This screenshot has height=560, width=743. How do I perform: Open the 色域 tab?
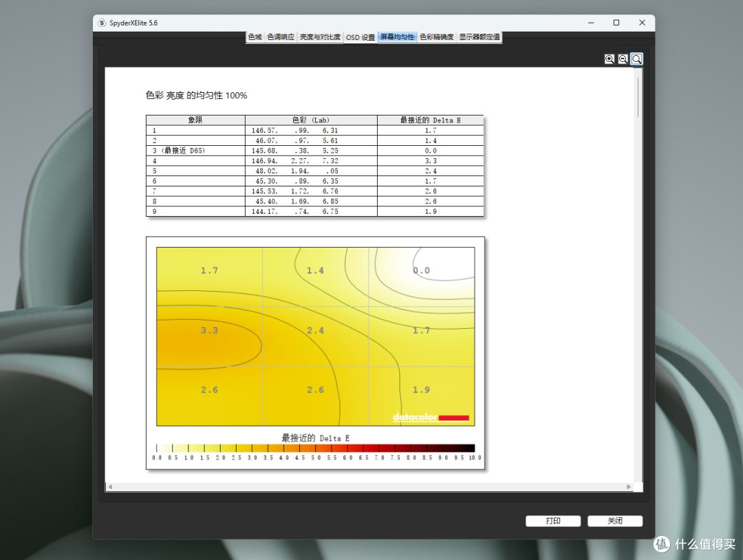255,37
